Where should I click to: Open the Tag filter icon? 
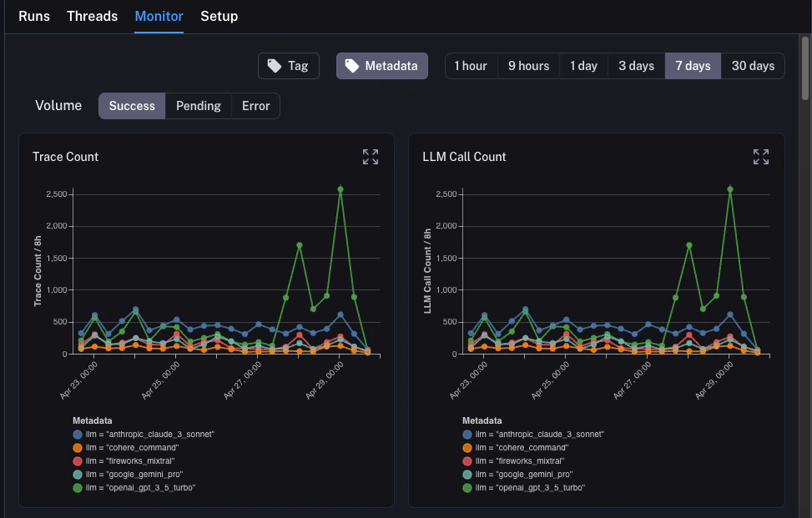tap(275, 65)
